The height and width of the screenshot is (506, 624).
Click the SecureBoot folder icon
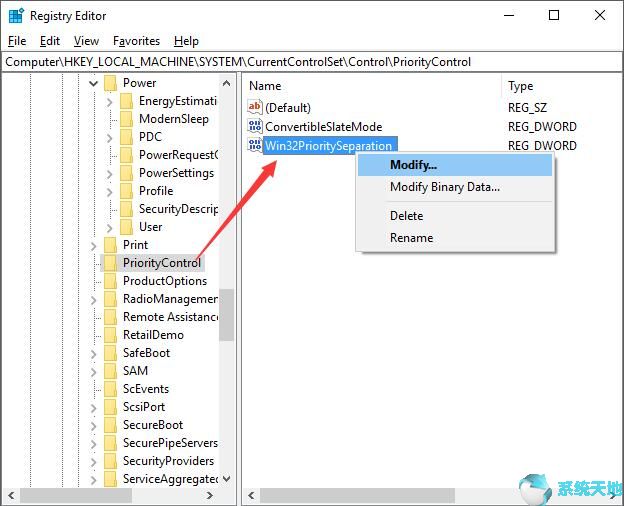click(x=110, y=425)
